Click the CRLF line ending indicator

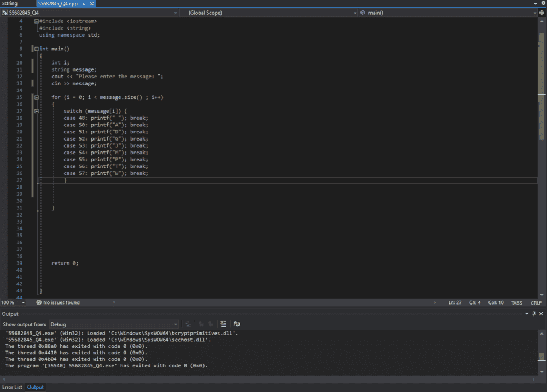pyautogui.click(x=536, y=302)
